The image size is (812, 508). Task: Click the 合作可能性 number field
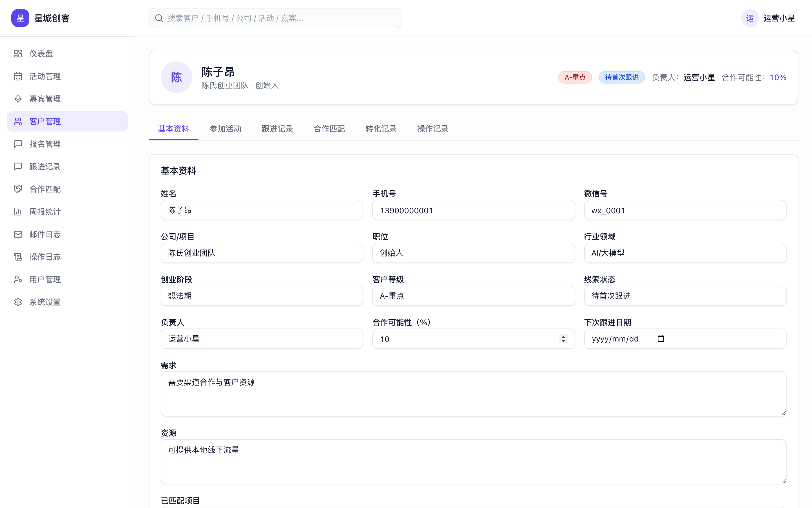pyautogui.click(x=473, y=339)
